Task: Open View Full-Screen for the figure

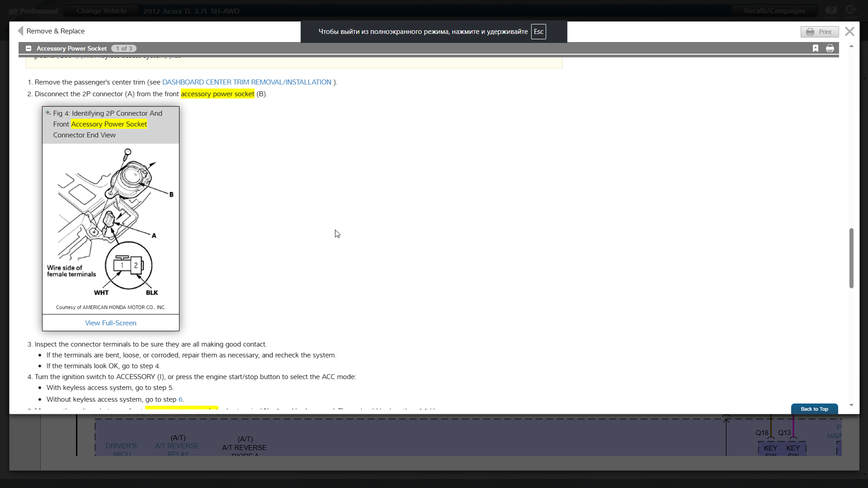Action: 111,323
